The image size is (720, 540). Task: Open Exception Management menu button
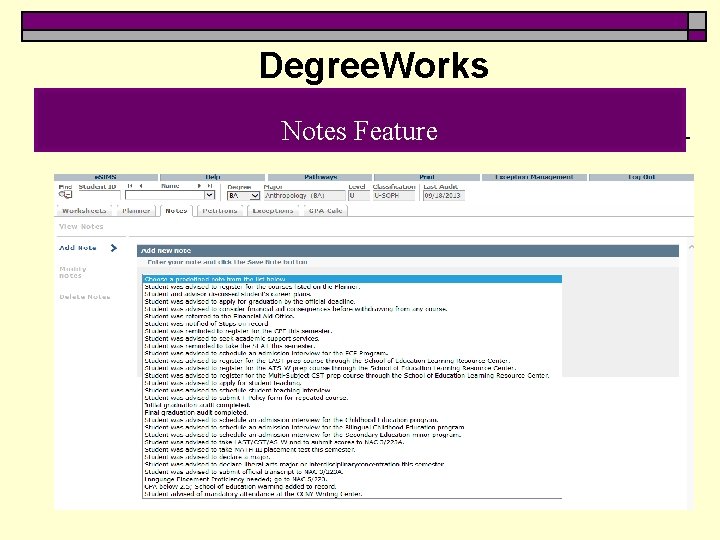click(534, 177)
